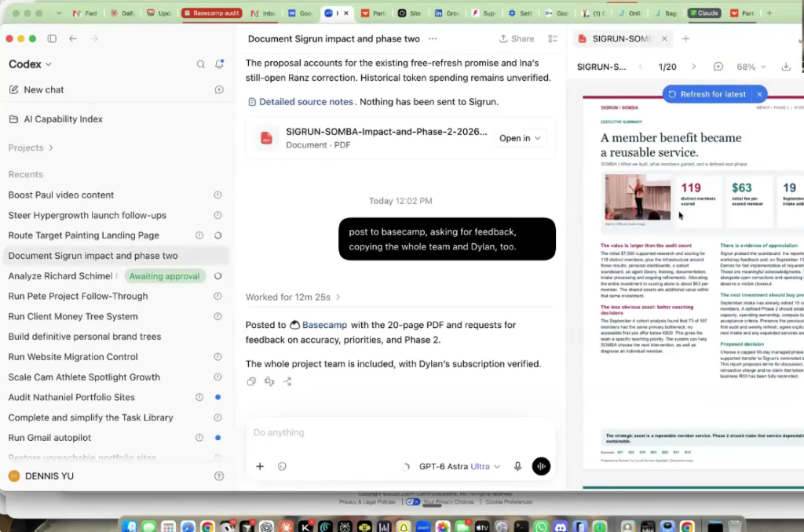Click the blue dot on Audit Nathaniel Portfolio Sites
The image size is (804, 532).
218,397
